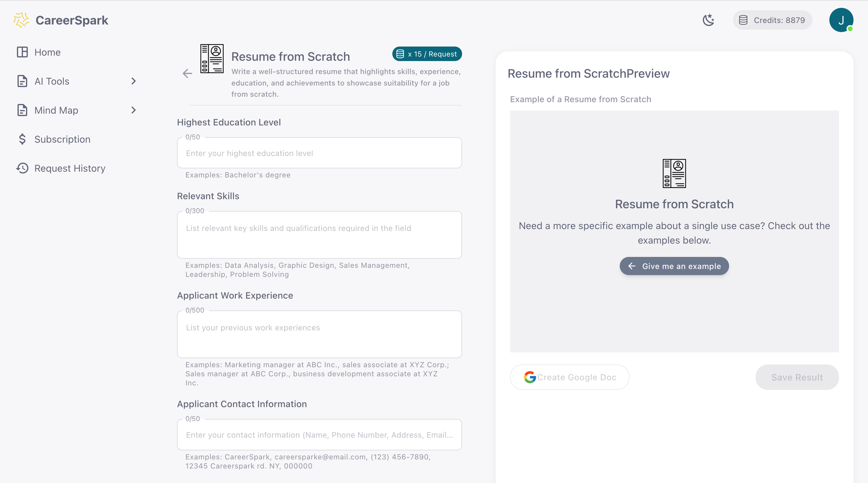This screenshot has width=868, height=483.
Task: Focus the Highest Education Level input
Action: [319, 153]
